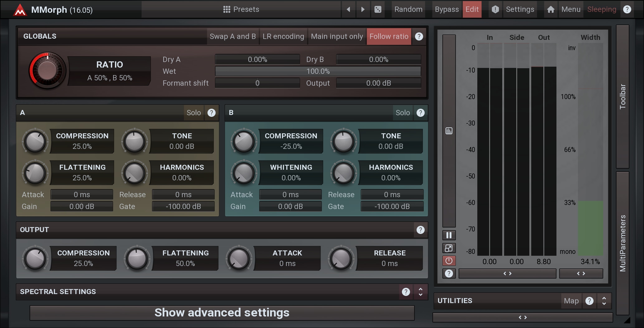Open the Globals section help icon
The height and width of the screenshot is (328, 644).
419,36
